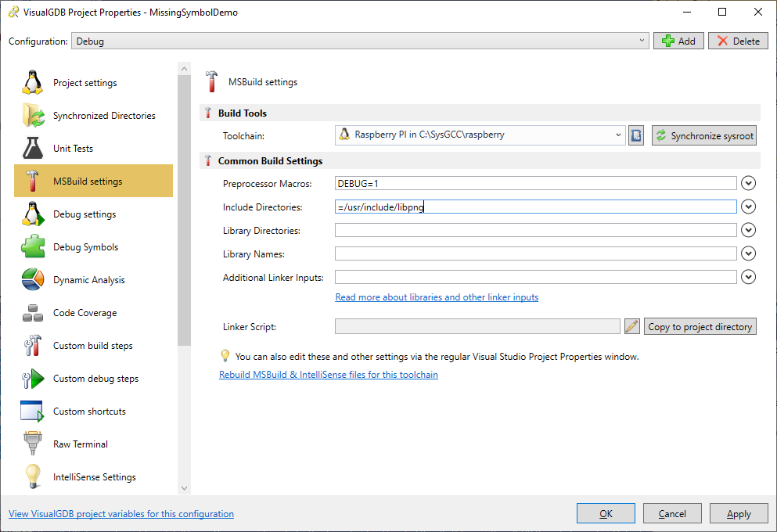The height and width of the screenshot is (532, 777).
Task: Click the Linker Script field
Action: coord(477,326)
